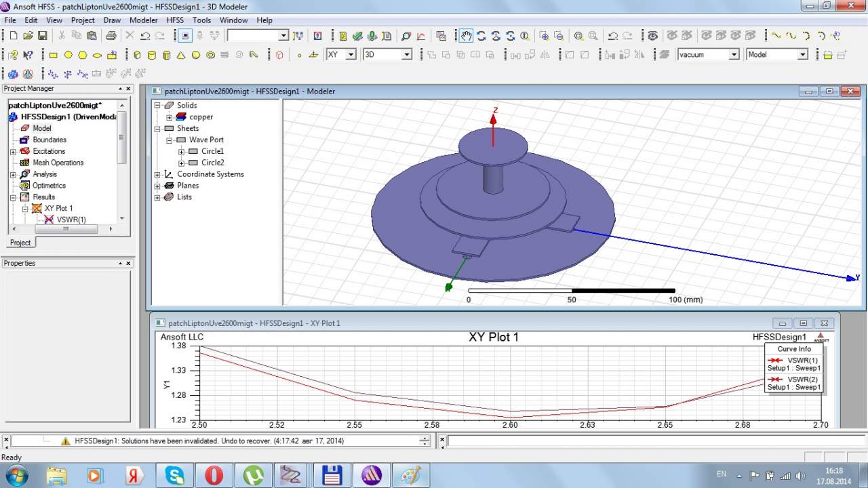Click the Draw rectangle tool

click(x=53, y=55)
